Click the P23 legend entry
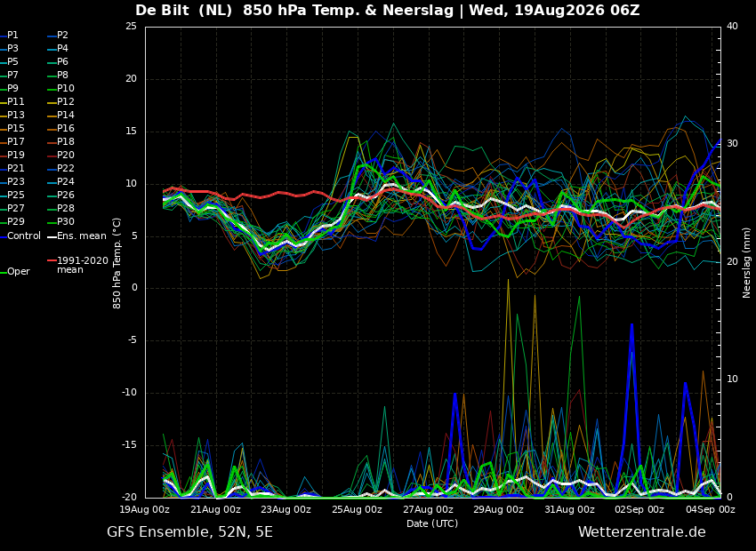Image resolution: width=756 pixels, height=551 pixels. pos(12,182)
